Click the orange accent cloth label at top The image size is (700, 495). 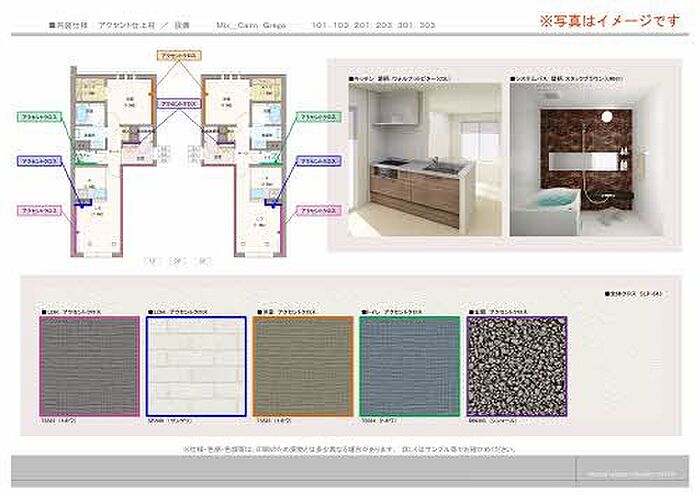(x=180, y=57)
